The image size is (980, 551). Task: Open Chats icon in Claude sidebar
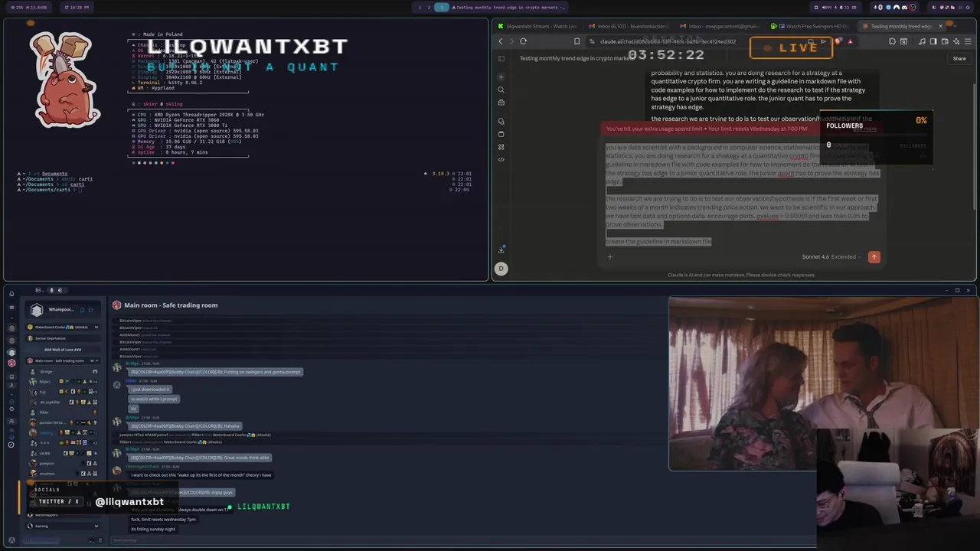[x=501, y=121]
